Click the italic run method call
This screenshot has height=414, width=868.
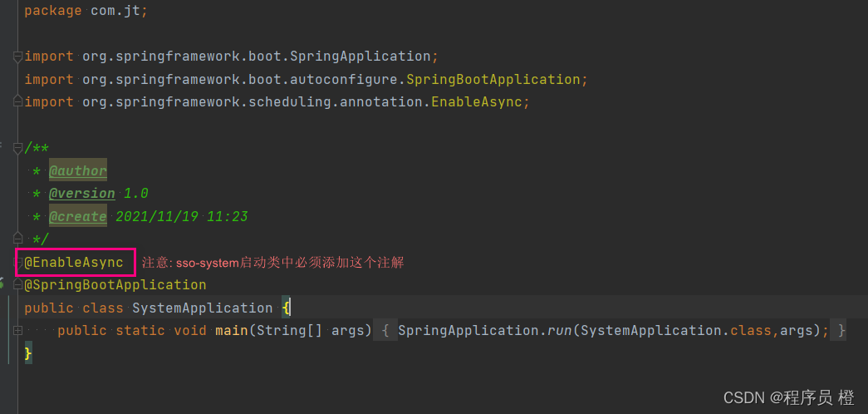560,330
